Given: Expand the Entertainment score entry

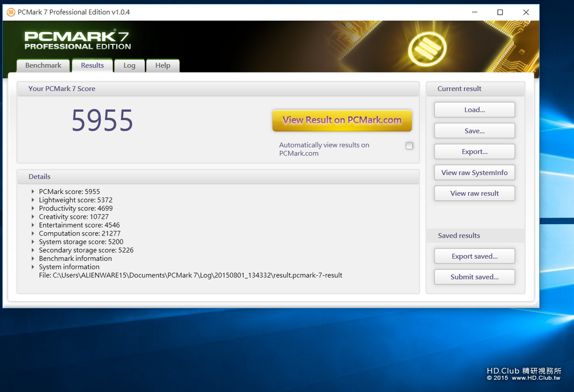Looking at the screenshot, I should tap(33, 225).
